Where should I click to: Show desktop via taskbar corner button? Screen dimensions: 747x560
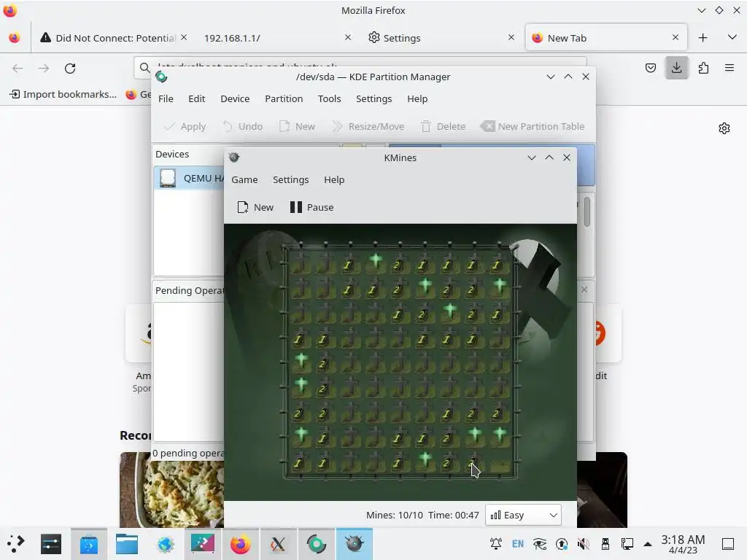[728, 544]
